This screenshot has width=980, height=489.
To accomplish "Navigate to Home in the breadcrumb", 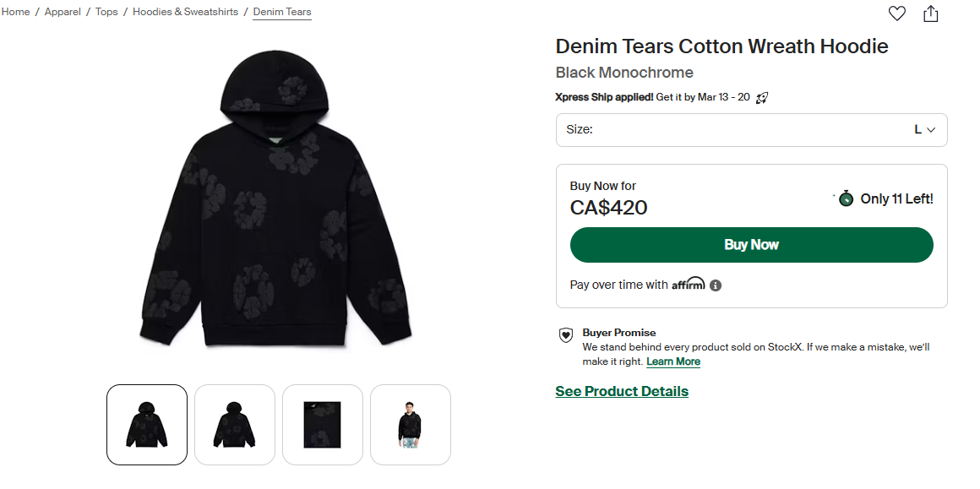I will pos(15,12).
